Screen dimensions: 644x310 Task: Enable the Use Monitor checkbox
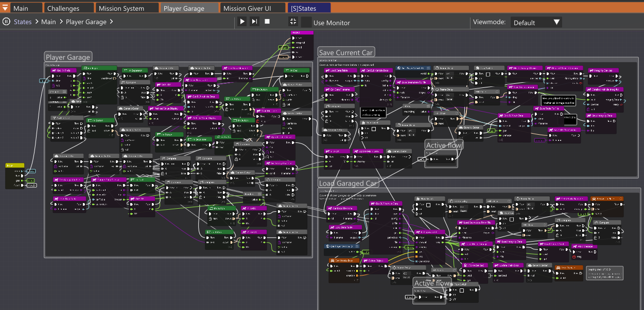click(306, 22)
